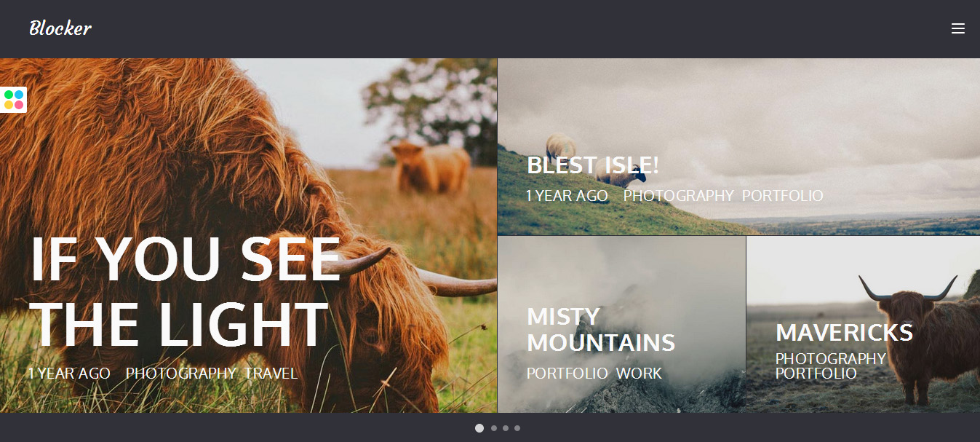Click Portfolio category under 'Misty Mountains'
Image resolution: width=980 pixels, height=442 pixels.
(x=567, y=374)
